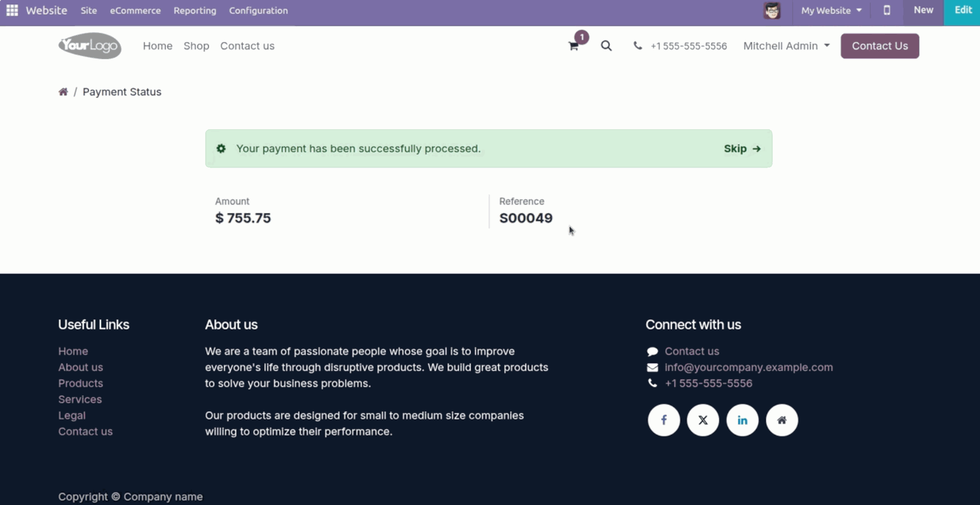Open the apps grid menu
This screenshot has height=505, width=980.
[12, 10]
